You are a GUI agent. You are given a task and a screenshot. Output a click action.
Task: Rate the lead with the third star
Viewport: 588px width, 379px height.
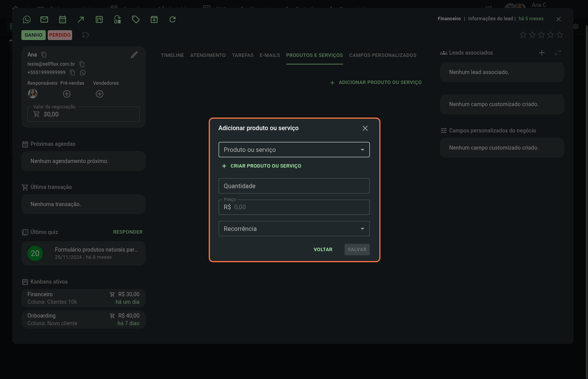pos(541,35)
